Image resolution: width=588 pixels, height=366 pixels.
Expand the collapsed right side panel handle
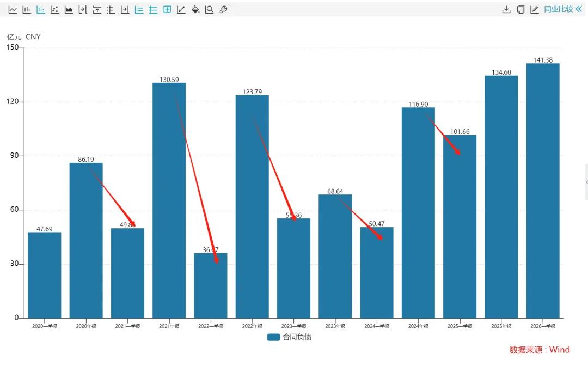coord(586,182)
